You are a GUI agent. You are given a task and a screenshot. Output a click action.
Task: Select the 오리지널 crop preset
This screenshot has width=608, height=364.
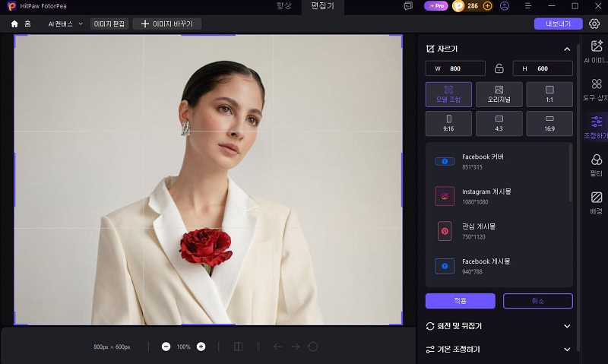tap(499, 94)
